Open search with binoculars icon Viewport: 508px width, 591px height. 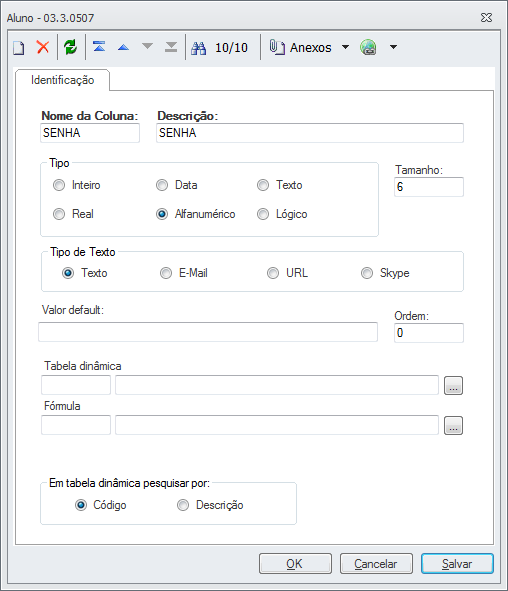[199, 48]
